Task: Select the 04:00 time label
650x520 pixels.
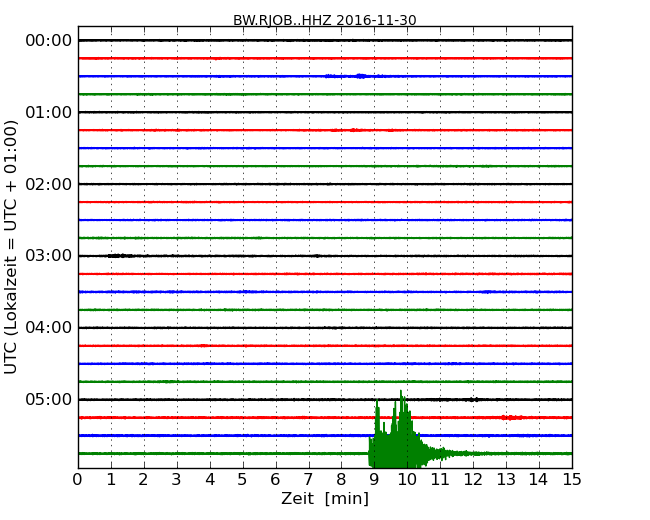Action: pyautogui.click(x=49, y=328)
